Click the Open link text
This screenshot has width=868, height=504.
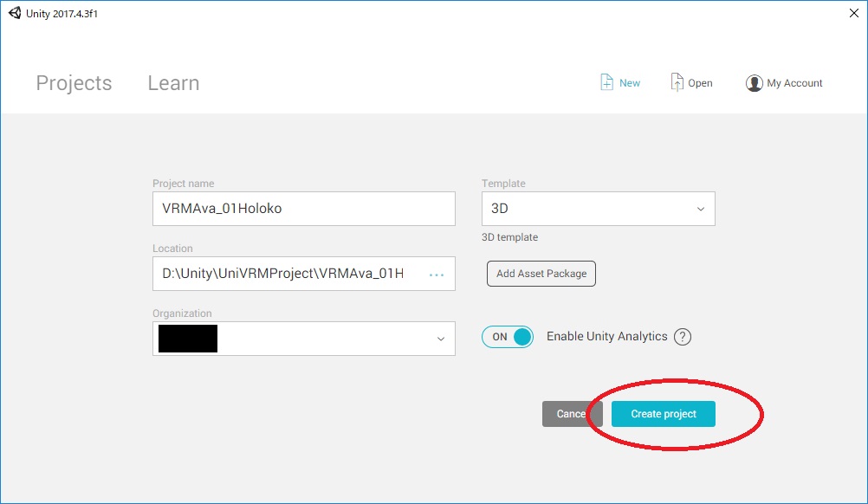[x=700, y=83]
